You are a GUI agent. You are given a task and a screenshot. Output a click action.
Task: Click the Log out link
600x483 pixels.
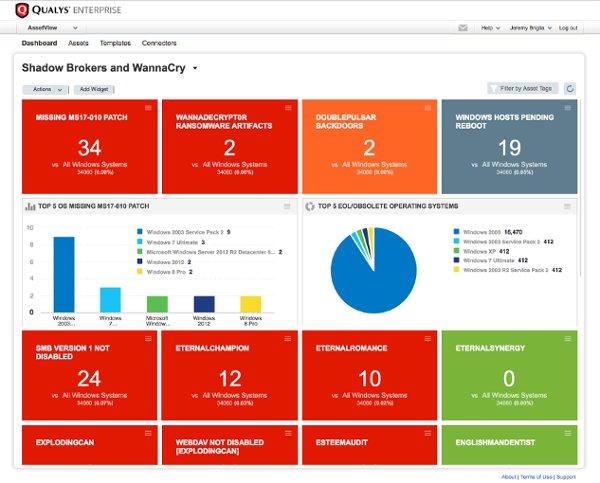pos(567,28)
